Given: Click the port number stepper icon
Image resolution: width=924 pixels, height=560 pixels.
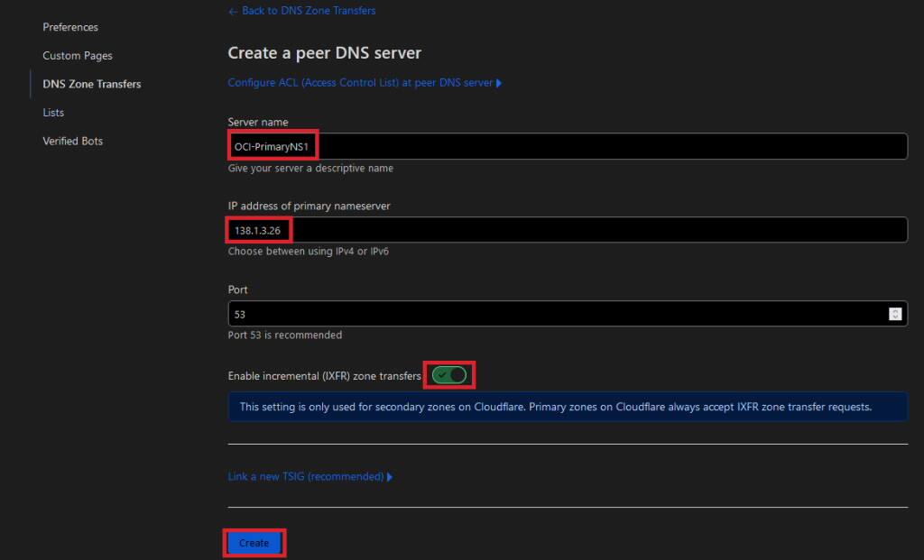Looking at the screenshot, I should coord(895,313).
